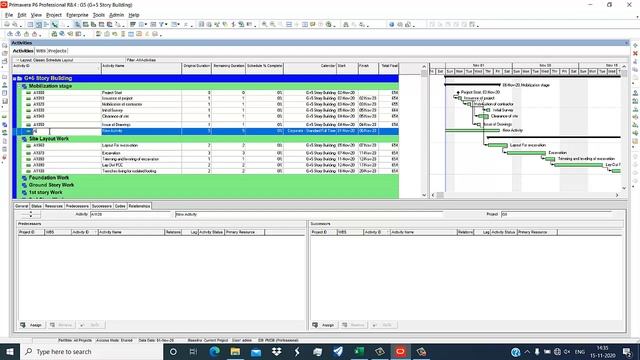640x360 pixels.
Task: Click Assign button under Successors pane
Action: point(324,325)
